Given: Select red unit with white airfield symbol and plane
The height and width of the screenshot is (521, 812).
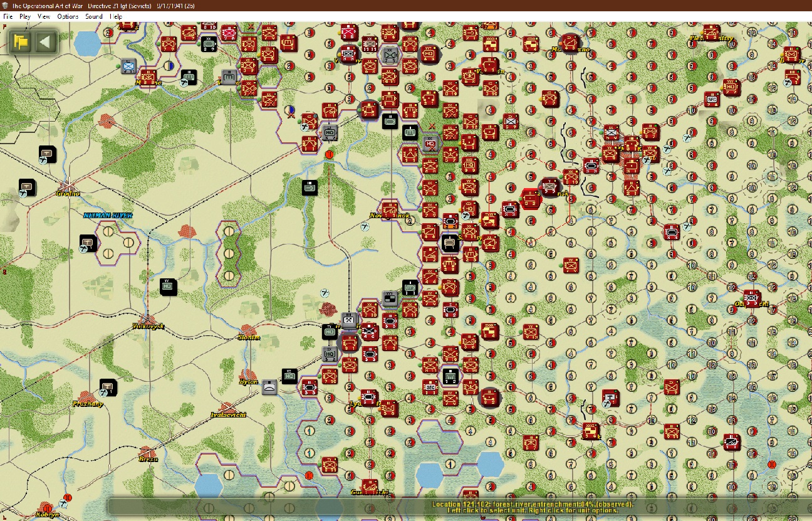Looking at the screenshot, I should point(611,397).
